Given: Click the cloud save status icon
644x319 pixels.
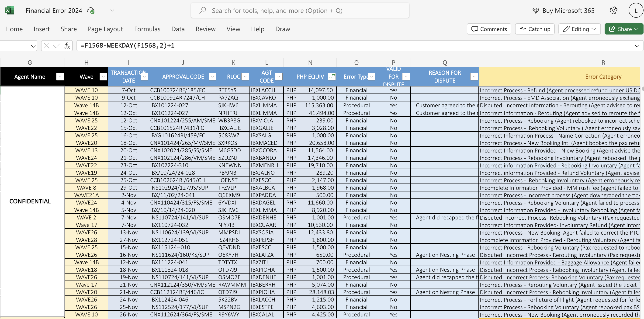Looking at the screenshot, I should [90, 10].
